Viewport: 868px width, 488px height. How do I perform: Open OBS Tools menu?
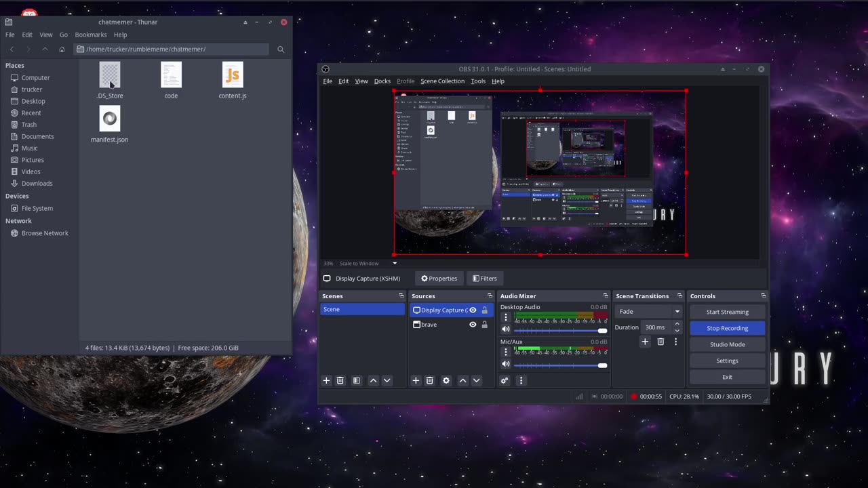point(478,81)
